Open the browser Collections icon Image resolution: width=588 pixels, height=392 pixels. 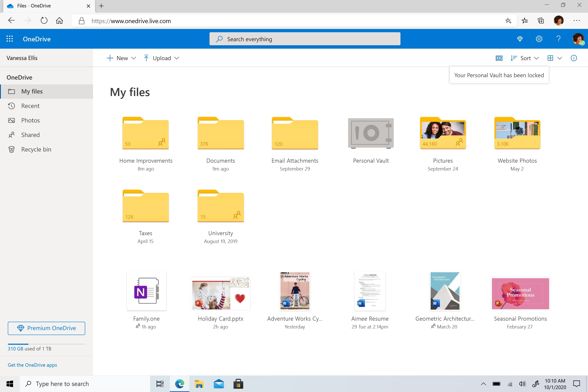pyautogui.click(x=541, y=21)
